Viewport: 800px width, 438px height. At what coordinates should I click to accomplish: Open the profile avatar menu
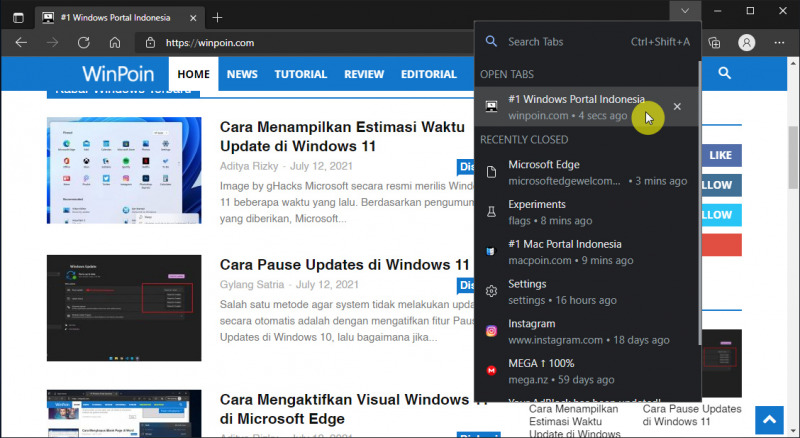[746, 43]
